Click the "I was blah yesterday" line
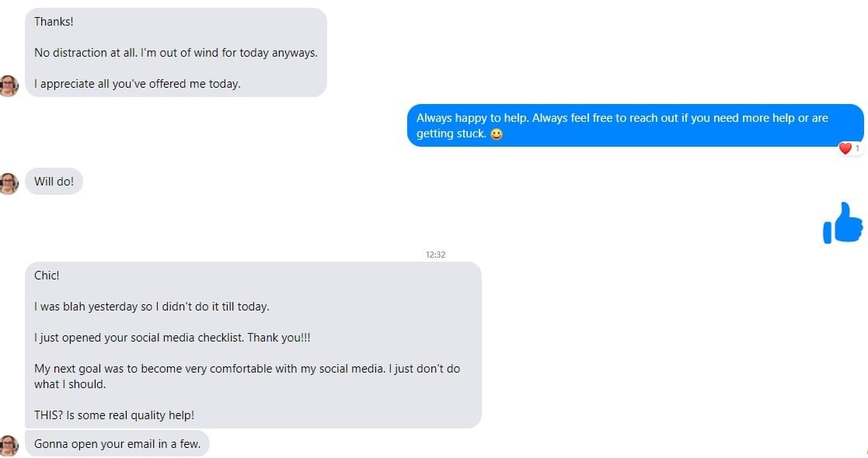The image size is (868, 458). click(x=152, y=307)
